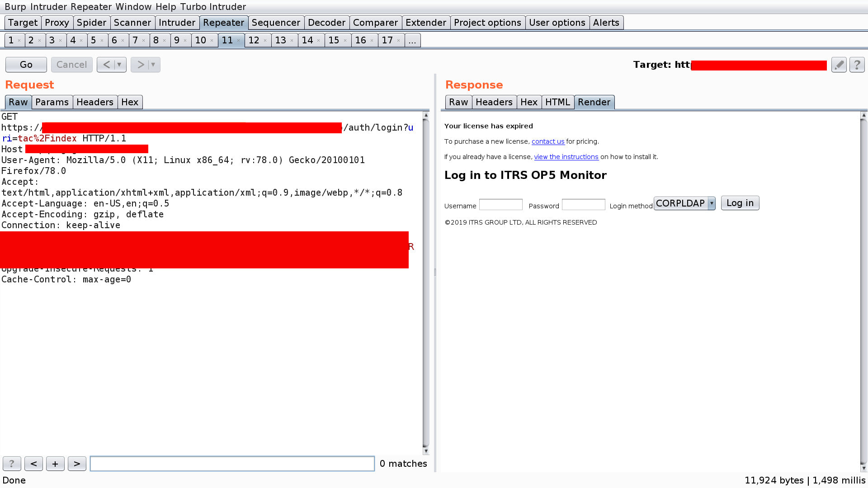Close Repeater tab 11
The image size is (868, 488).
coord(239,41)
